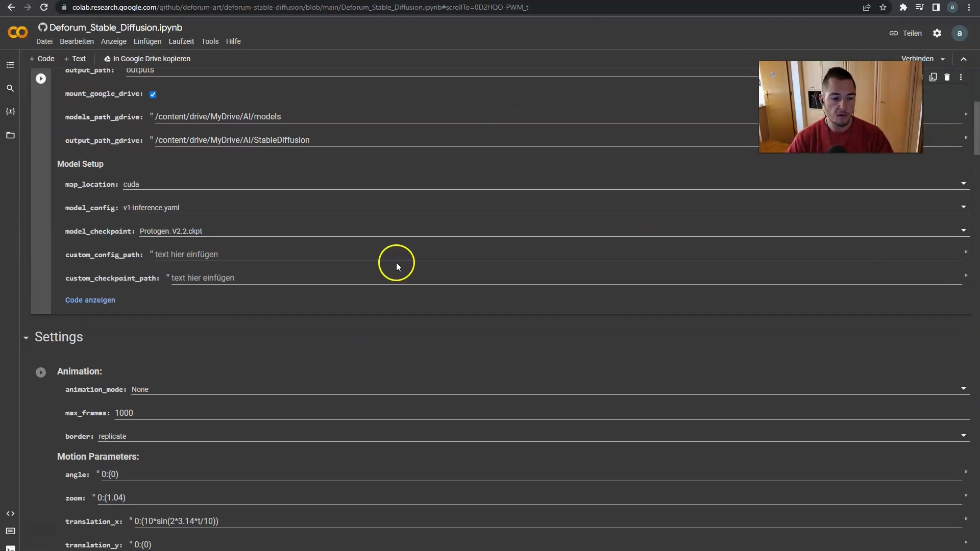Open the search panel icon
The image size is (980, 551).
[10, 88]
